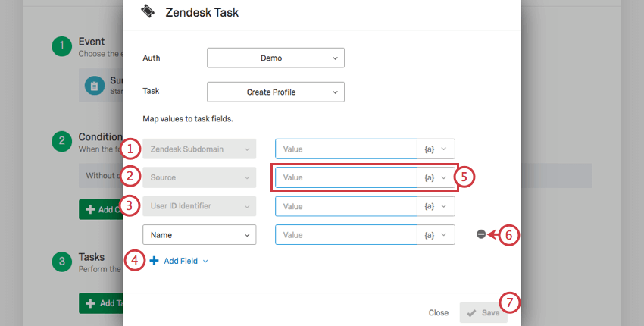Image resolution: width=644 pixels, height=326 pixels.
Task: Open the Auth dropdown showing Demo
Action: click(275, 58)
